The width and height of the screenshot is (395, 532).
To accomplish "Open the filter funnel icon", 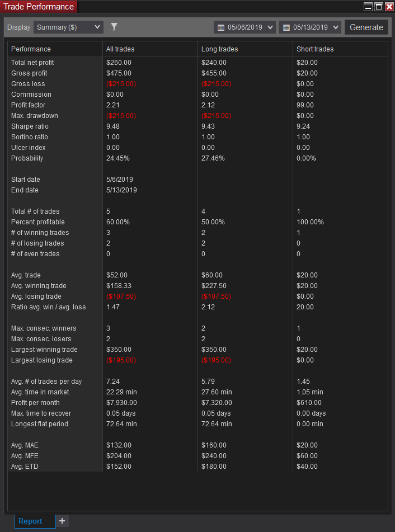I will coord(114,27).
